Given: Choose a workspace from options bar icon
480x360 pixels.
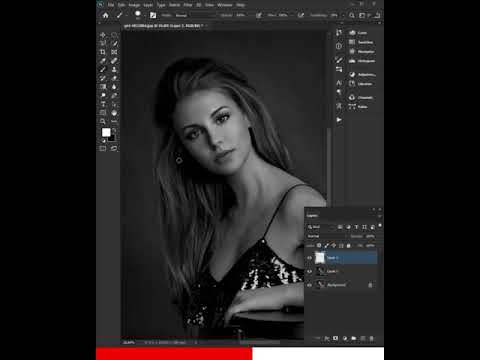Looking at the screenshot, I should click(362, 15).
